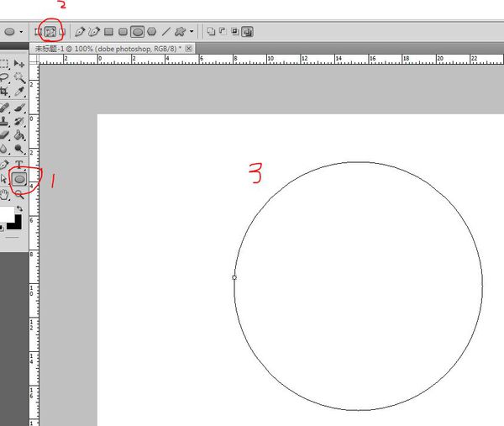Select the Healing Brush tool
This screenshot has height=426, width=504.
3,107
